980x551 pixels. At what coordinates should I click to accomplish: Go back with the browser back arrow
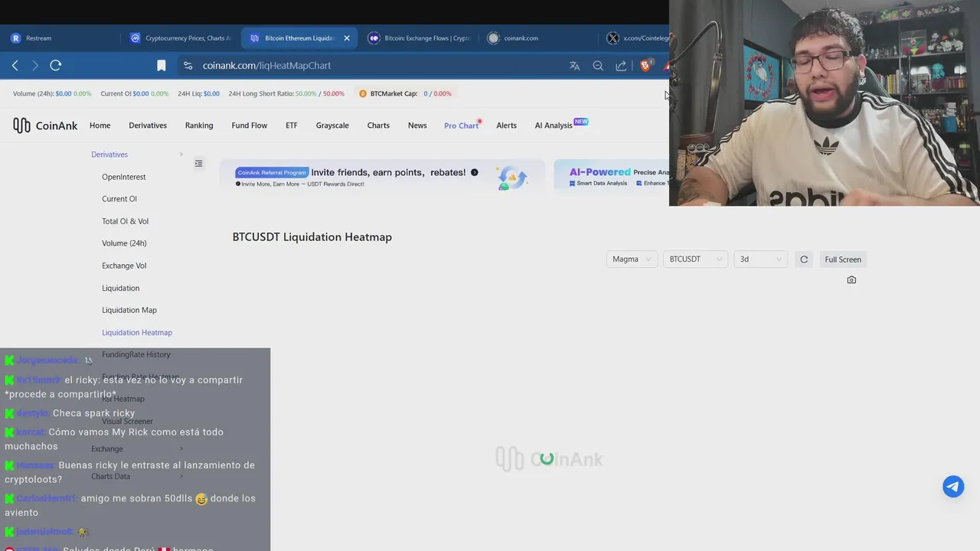15,66
